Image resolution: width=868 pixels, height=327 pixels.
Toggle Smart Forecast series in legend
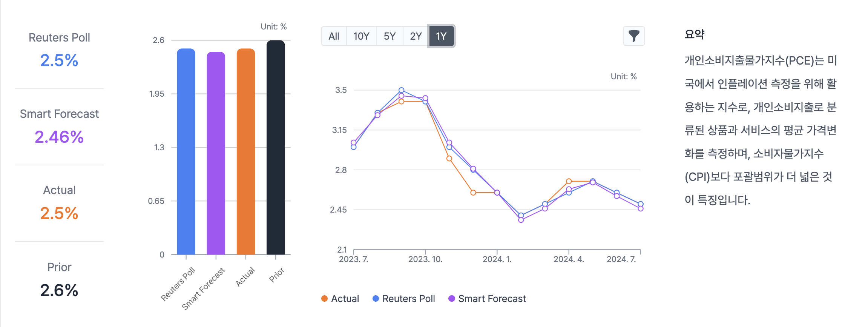coord(492,299)
